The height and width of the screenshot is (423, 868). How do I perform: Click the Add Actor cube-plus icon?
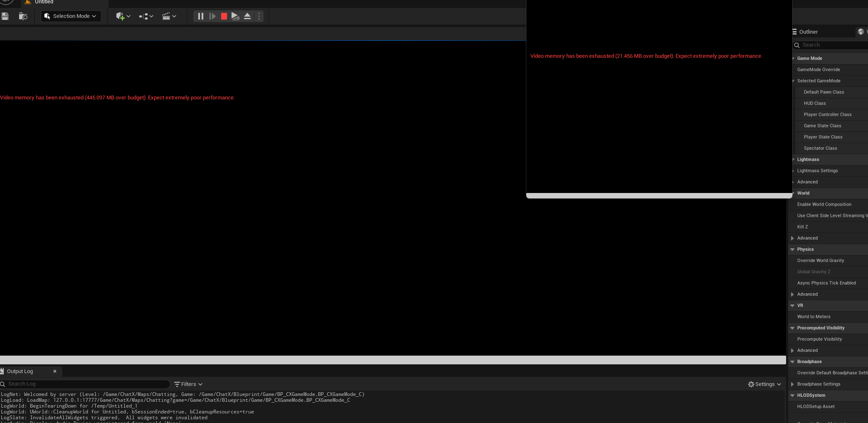(x=120, y=16)
